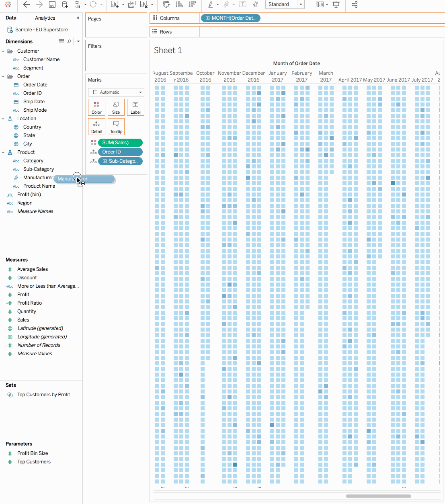Click the Tooltip marks card button
This screenshot has width=445, height=504.
[116, 127]
